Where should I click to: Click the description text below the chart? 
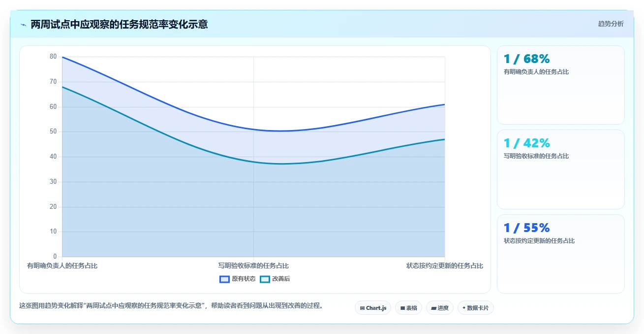pyautogui.click(x=172, y=305)
